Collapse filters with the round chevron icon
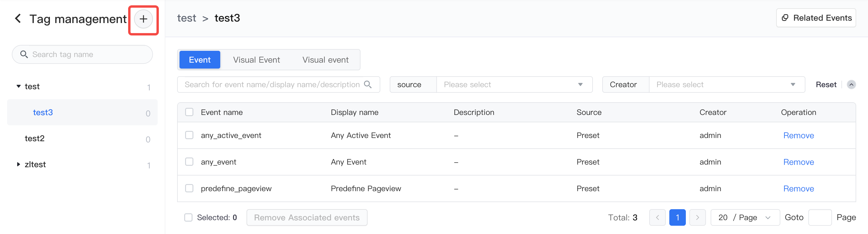Screen dimensions: 868x234 851,84
